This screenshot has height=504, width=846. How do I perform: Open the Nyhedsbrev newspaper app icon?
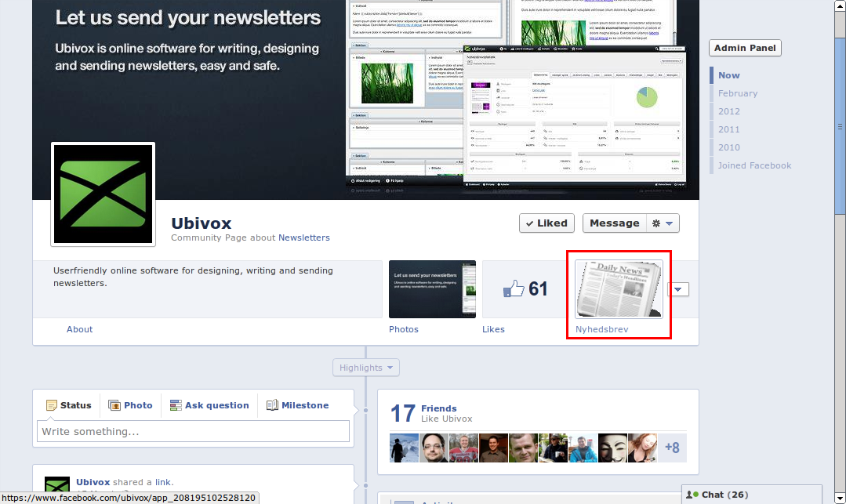(x=619, y=289)
